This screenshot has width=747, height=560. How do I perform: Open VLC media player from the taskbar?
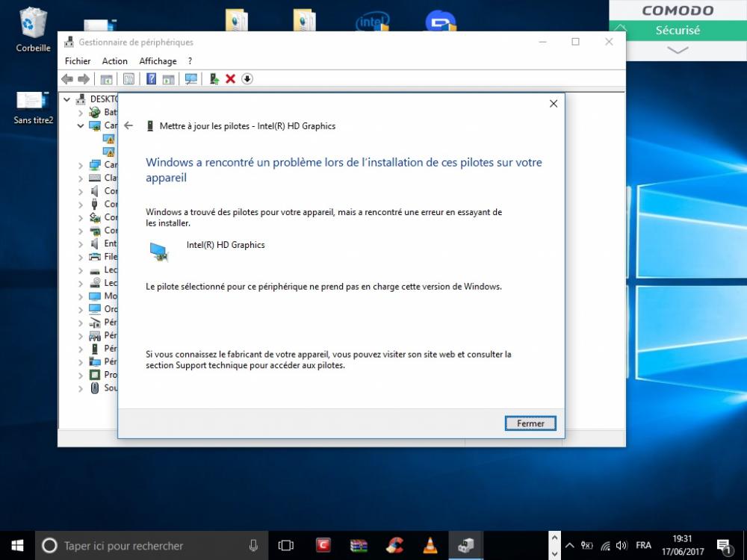(x=430, y=546)
